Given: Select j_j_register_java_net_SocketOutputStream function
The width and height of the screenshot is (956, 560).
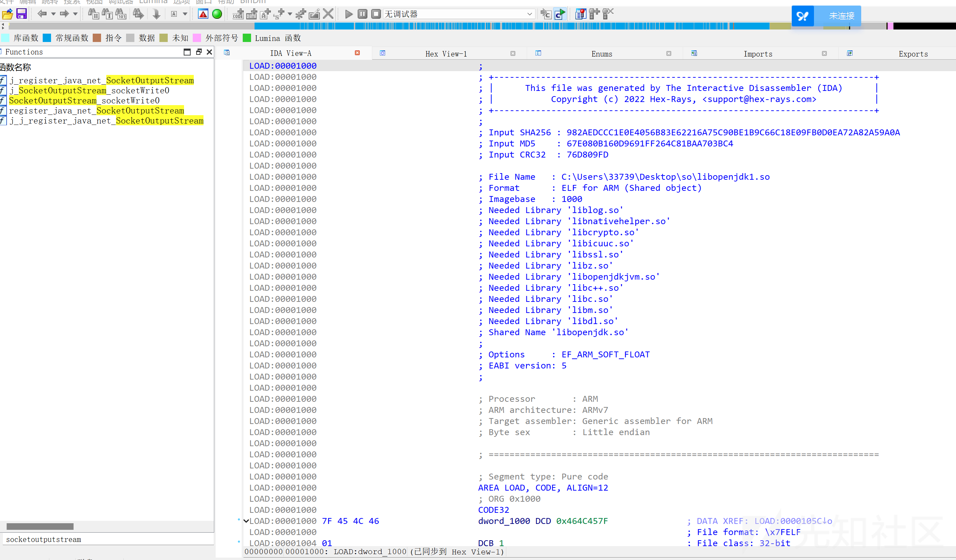Looking at the screenshot, I should click(x=106, y=121).
